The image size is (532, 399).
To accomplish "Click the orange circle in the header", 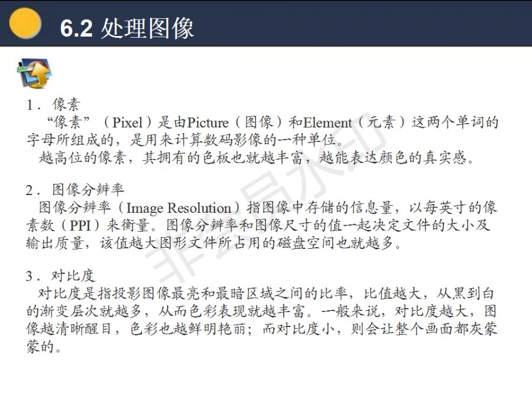I will (25, 23).
